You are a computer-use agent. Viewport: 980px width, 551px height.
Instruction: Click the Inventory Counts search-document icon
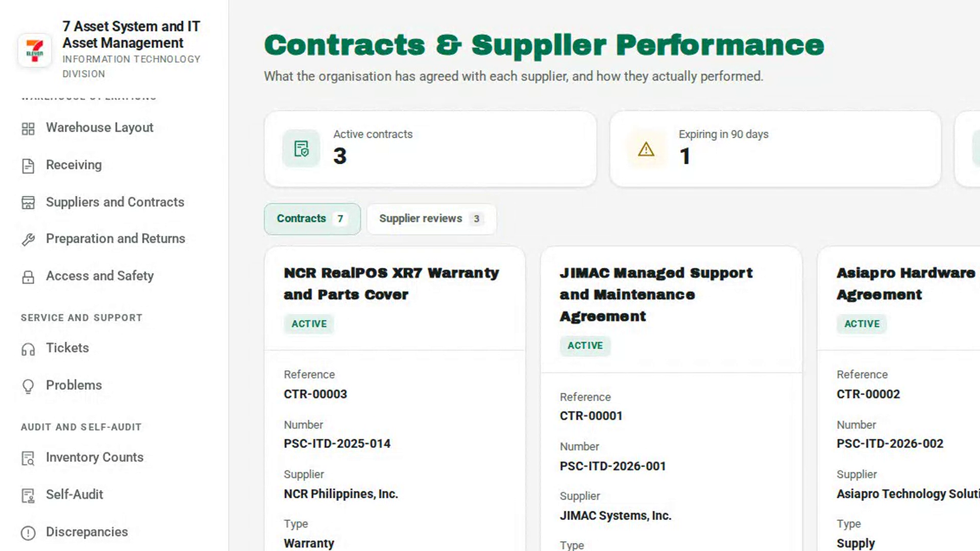28,459
